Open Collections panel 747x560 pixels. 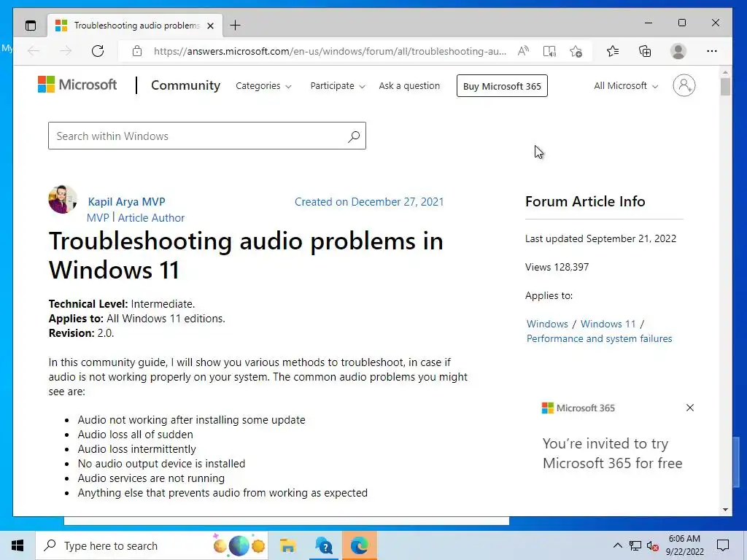pos(645,51)
